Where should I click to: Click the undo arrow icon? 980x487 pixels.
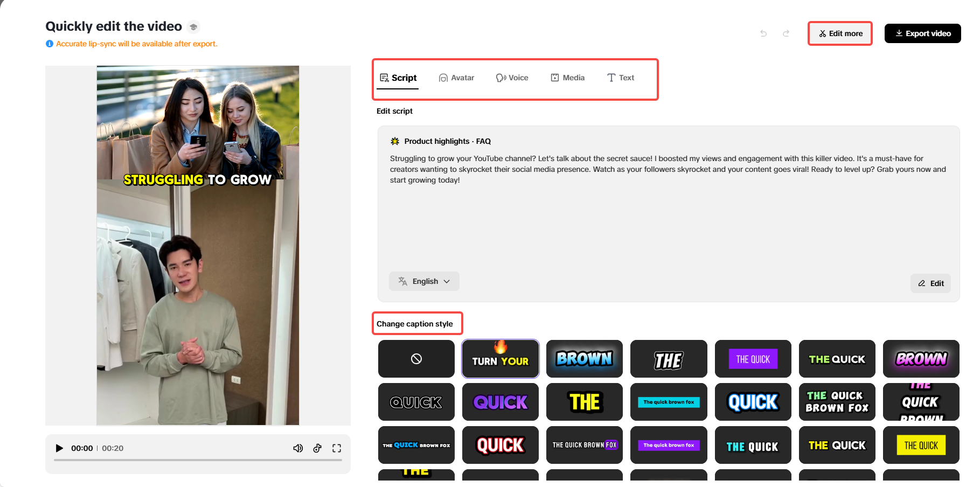(763, 33)
